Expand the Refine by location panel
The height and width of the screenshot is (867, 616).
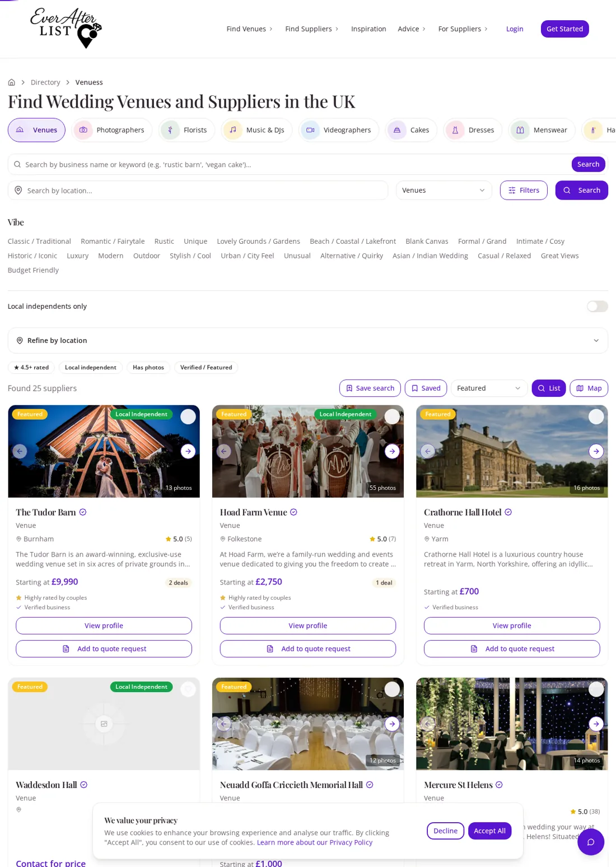click(308, 341)
